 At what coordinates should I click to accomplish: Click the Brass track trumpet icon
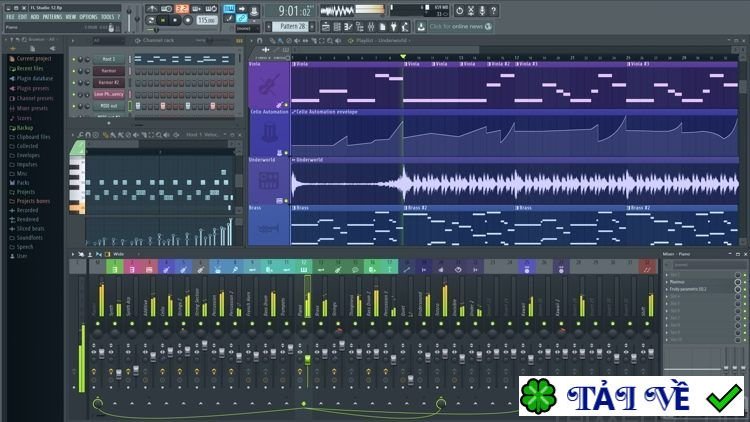pyautogui.click(x=269, y=227)
